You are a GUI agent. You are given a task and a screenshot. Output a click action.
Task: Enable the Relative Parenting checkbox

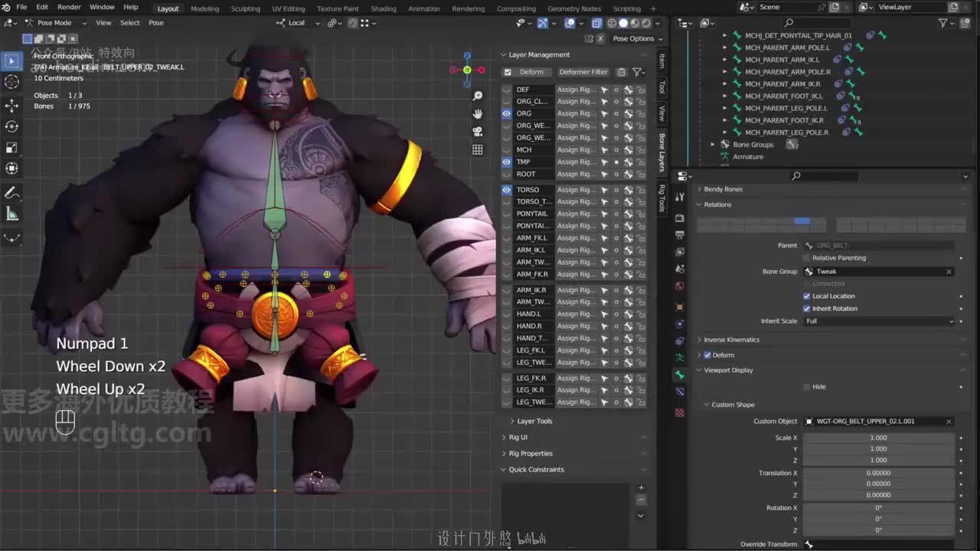(x=806, y=258)
